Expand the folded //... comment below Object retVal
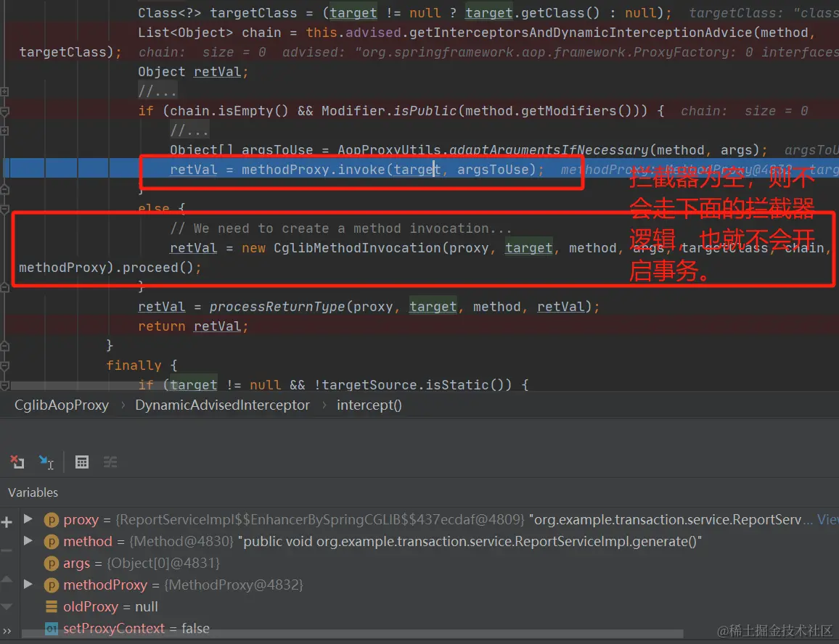 coord(157,91)
